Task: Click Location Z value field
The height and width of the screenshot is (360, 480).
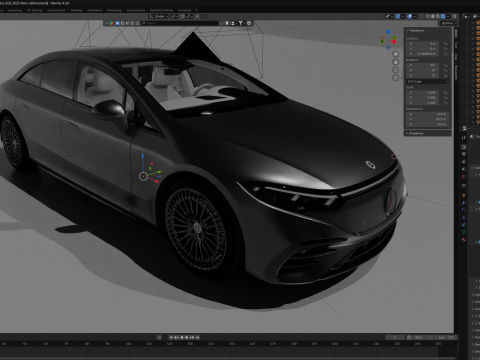Action: click(422, 54)
